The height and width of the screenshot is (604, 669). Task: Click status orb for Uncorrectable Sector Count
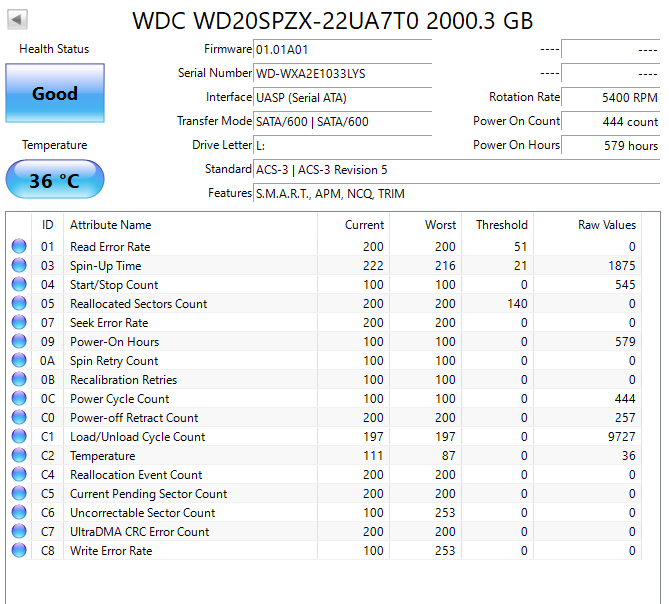pos(19,512)
